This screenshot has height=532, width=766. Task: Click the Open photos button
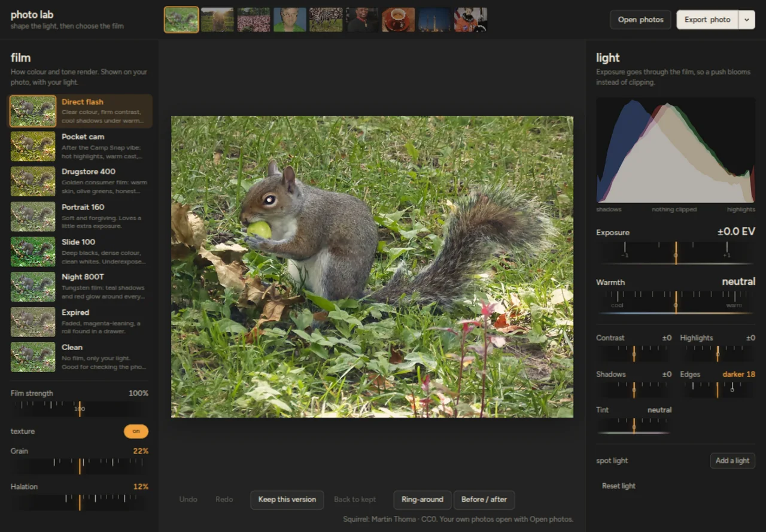[x=640, y=20]
